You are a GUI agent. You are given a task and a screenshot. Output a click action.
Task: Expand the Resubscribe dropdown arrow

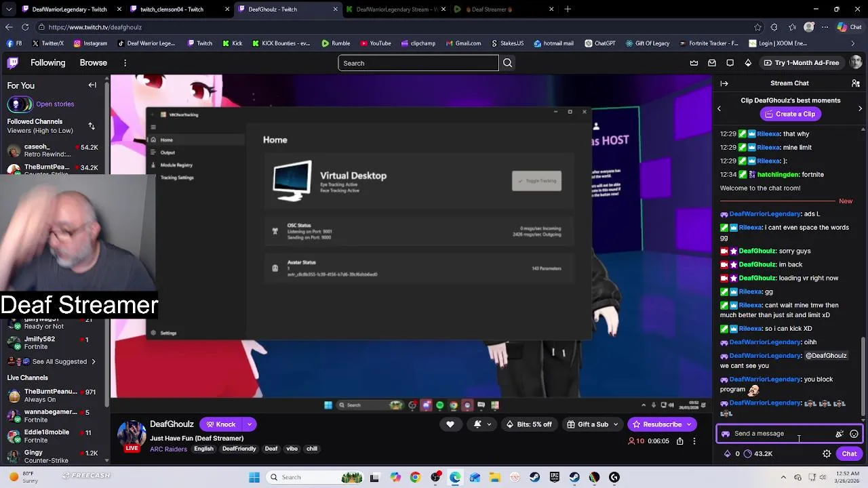690,425
